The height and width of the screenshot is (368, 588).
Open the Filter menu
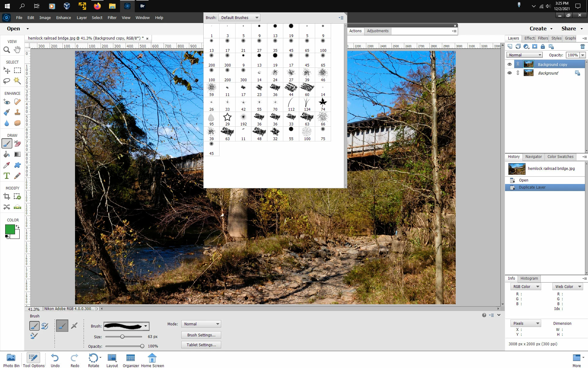coord(112,18)
